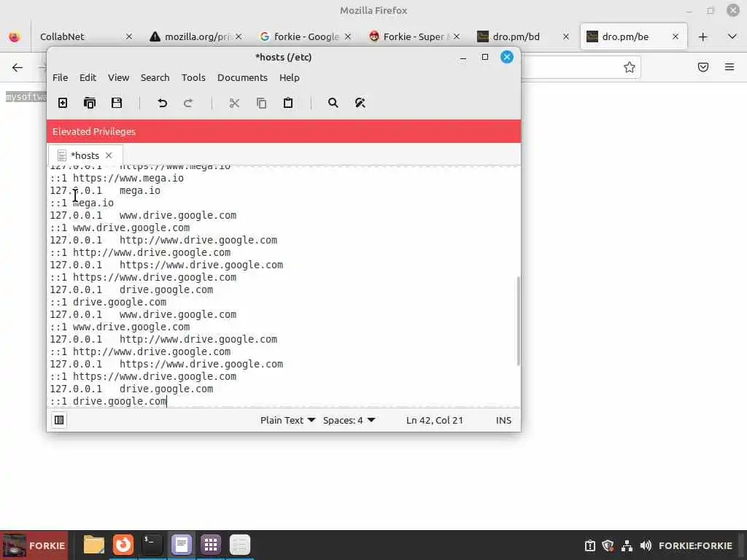Close the dro.pm/be Firefox tab
This screenshot has width=747, height=560.
point(675,36)
